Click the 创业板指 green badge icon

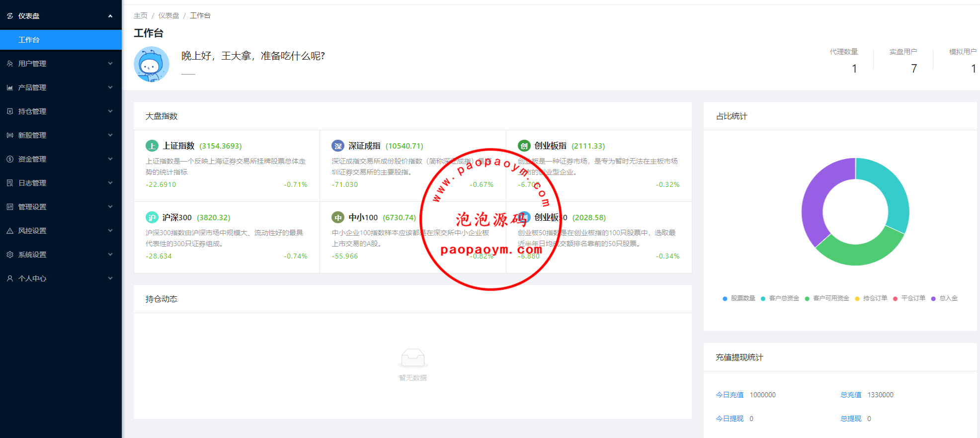click(x=524, y=146)
